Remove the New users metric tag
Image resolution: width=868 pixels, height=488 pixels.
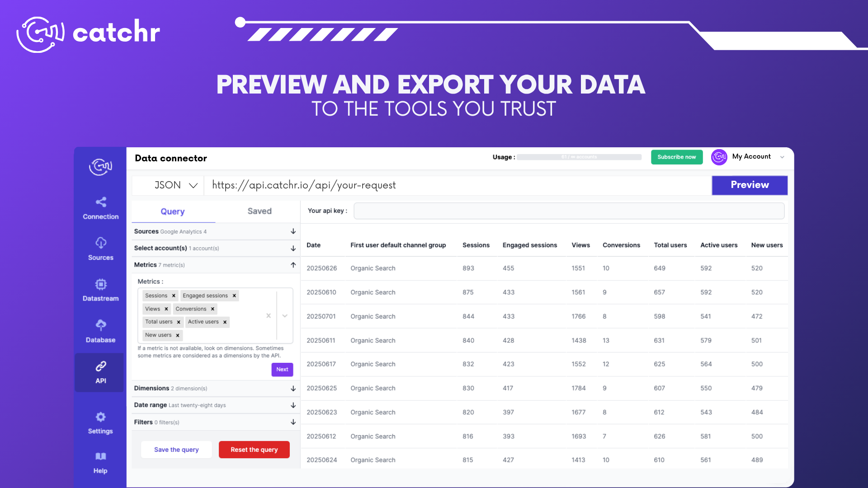178,335
